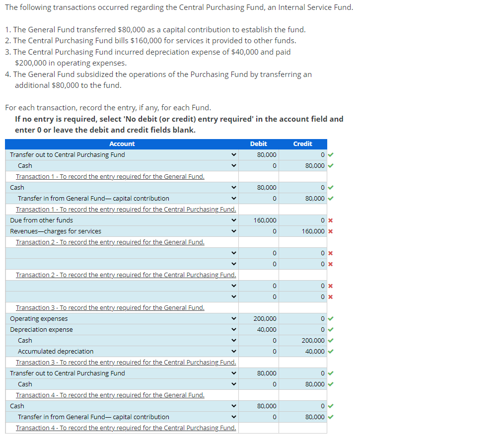Click the red X beside Revenues—charges for services
The width and height of the screenshot is (504, 442).
(330, 231)
